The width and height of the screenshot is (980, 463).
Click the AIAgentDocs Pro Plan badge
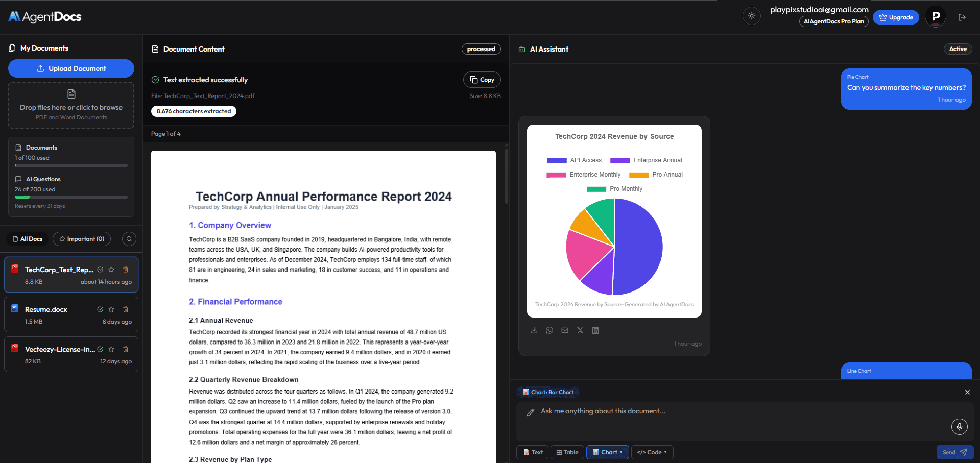[x=833, y=21]
